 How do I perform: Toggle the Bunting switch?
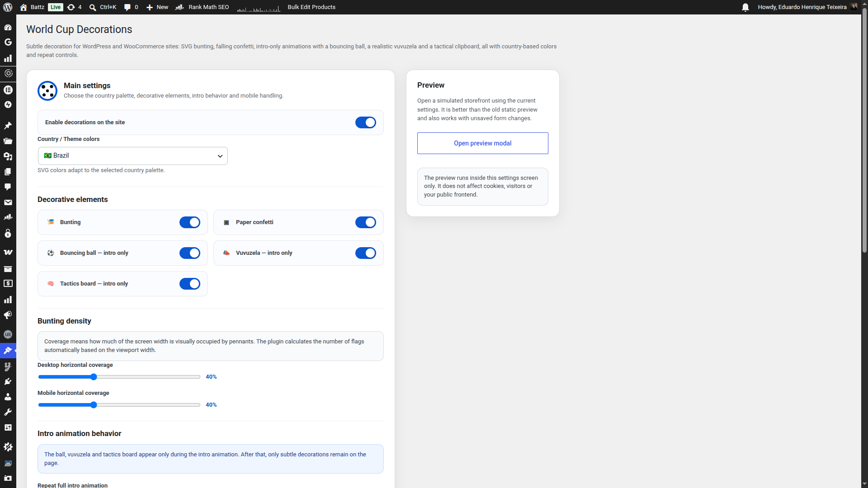(189, 222)
